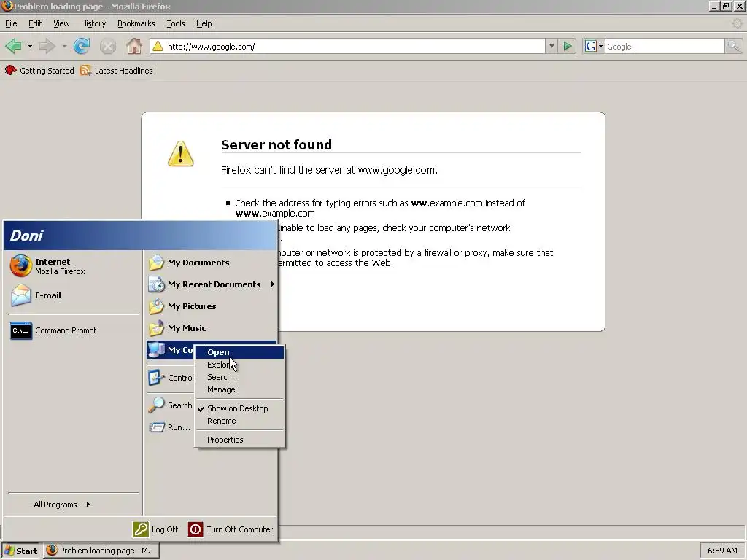The height and width of the screenshot is (560, 747).
Task: Open the Tools menu
Action: pyautogui.click(x=175, y=23)
